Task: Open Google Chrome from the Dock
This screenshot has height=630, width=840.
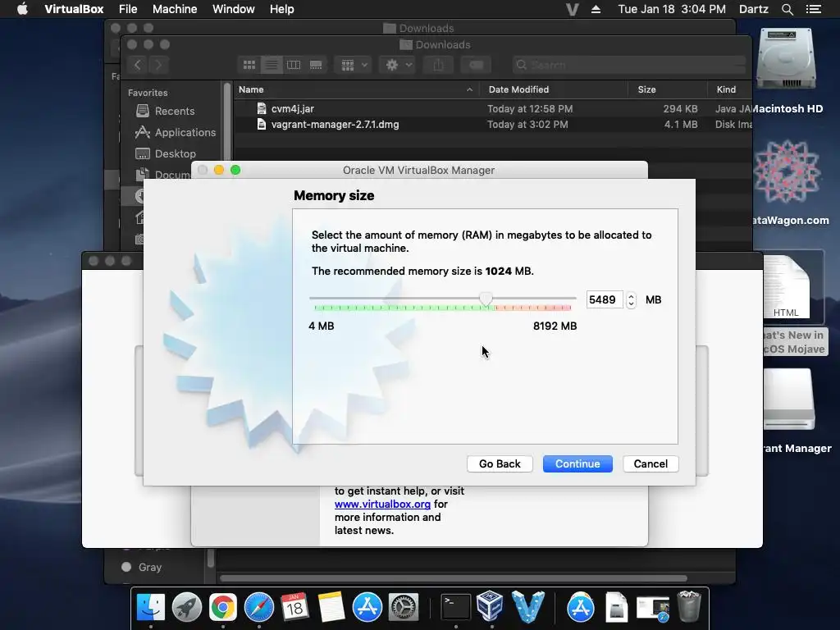Action: coord(223,608)
